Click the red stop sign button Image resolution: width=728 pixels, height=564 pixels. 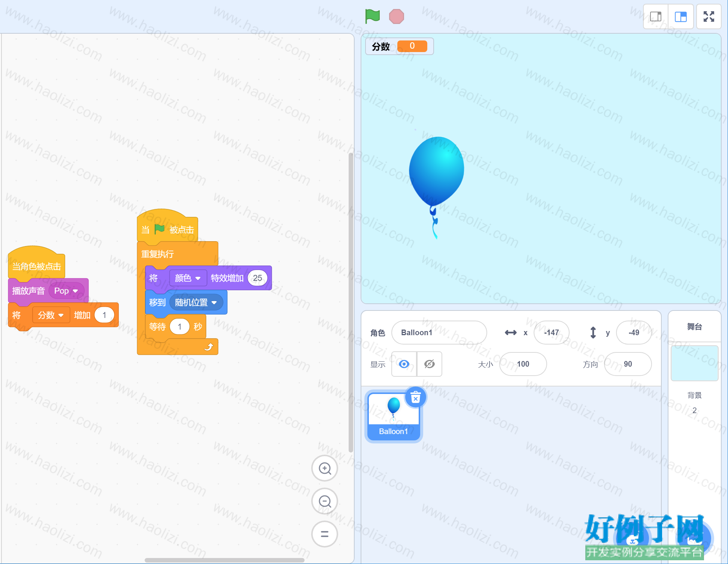click(x=396, y=16)
